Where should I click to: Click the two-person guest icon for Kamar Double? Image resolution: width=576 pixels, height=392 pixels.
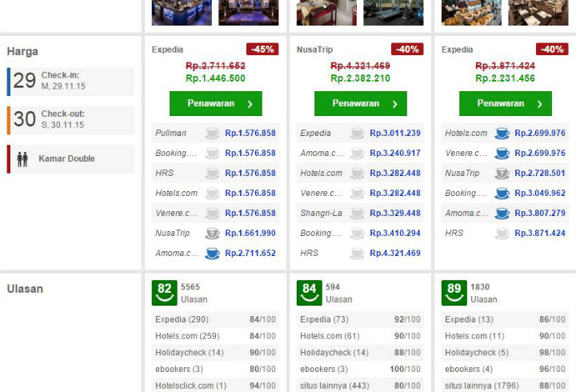point(22,159)
